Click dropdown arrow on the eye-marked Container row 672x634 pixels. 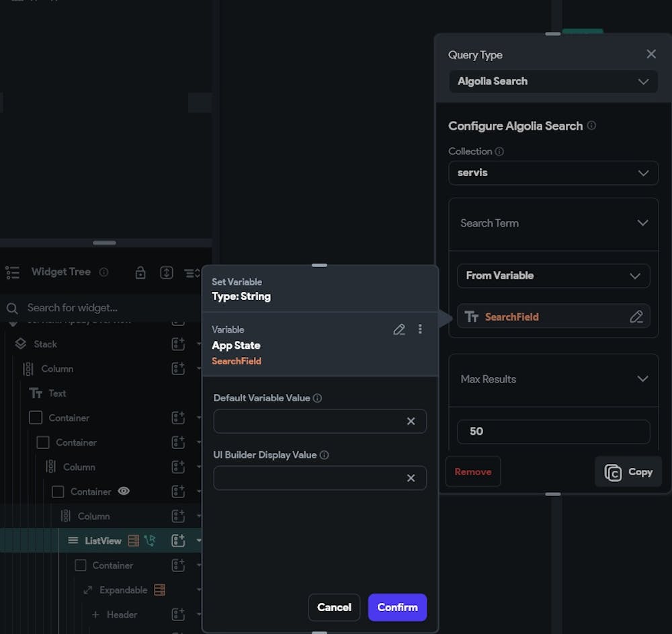pos(198,491)
